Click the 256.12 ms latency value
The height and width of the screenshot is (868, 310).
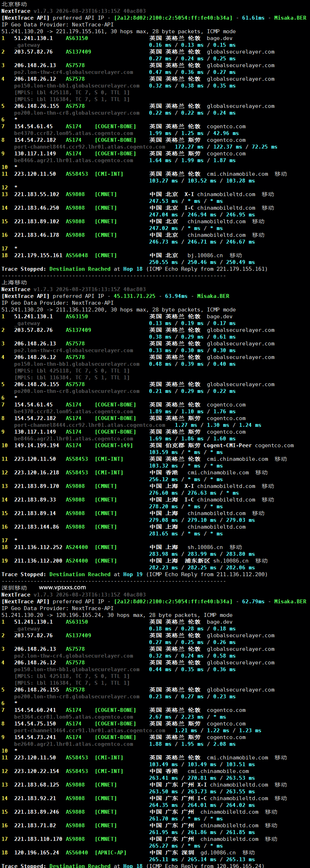point(163,479)
